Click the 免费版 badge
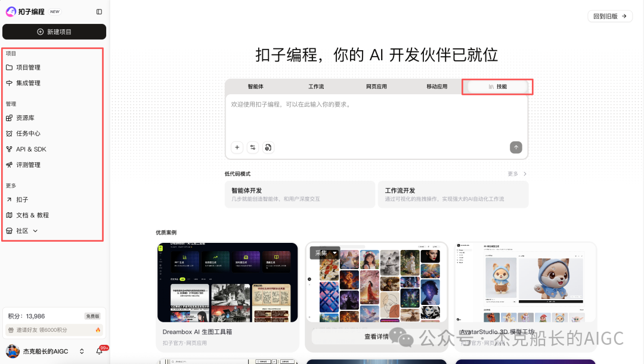Screen dimensions: 644x364 click(92, 316)
